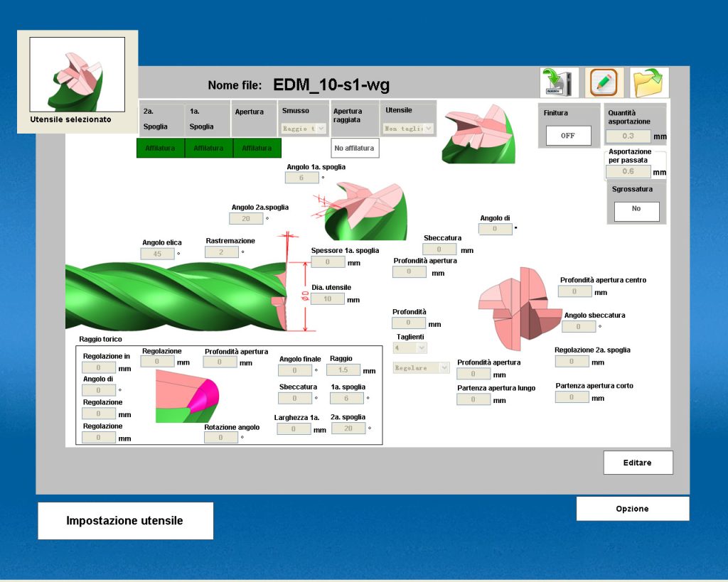
Task: Click the Angolo 1a. spoglia field
Action: tap(301, 178)
